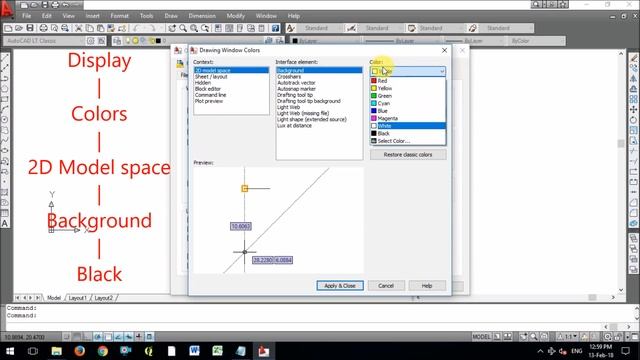Select the Multiline Text A tool
This screenshot has height=360, width=640.
pos(5,224)
